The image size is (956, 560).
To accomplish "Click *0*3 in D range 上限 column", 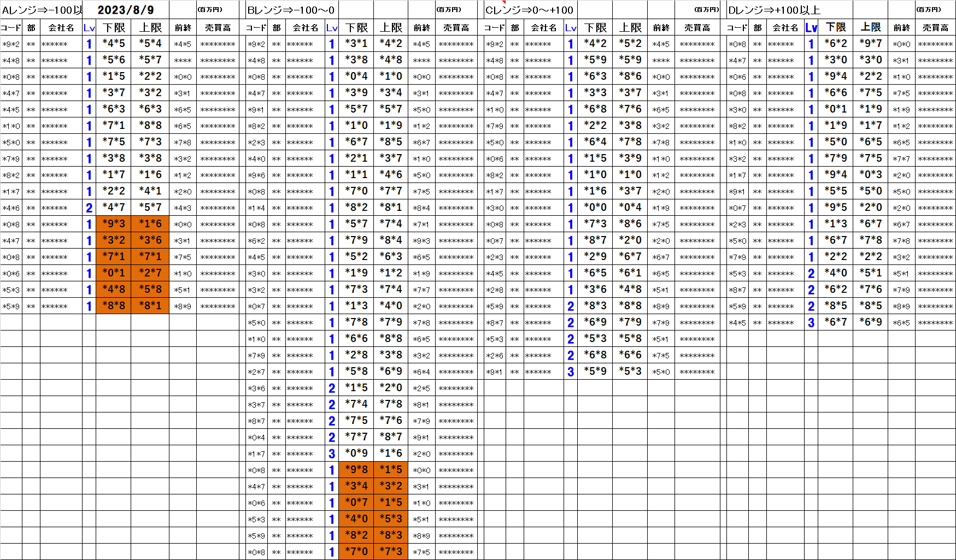I will click(871, 175).
